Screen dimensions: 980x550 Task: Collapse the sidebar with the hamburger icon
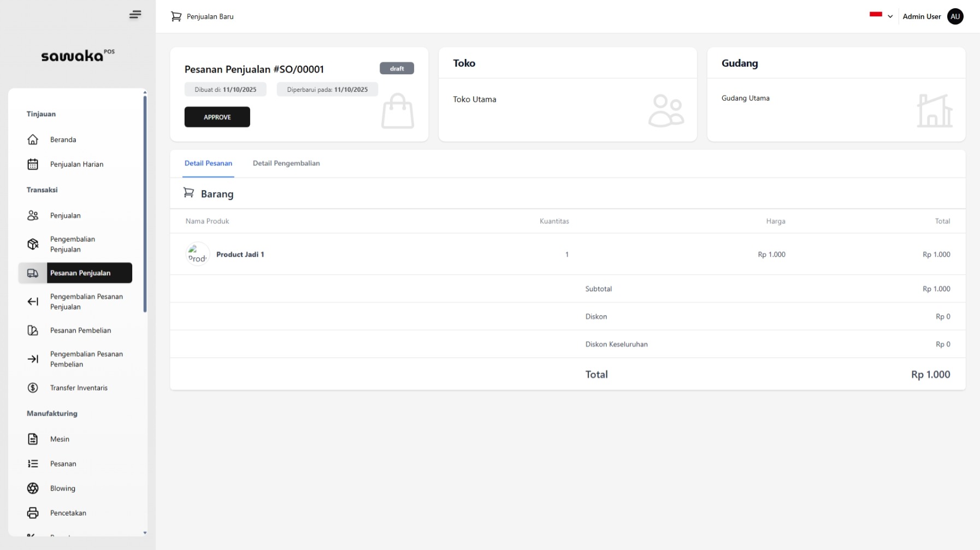pyautogui.click(x=135, y=15)
